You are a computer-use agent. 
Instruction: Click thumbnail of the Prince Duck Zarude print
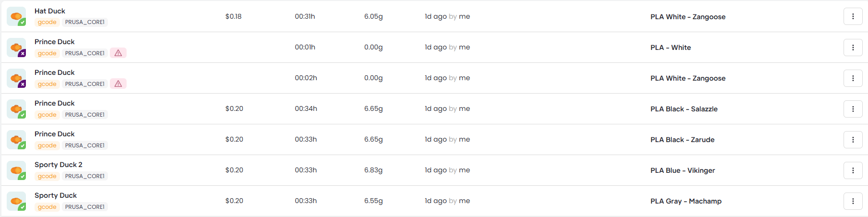[x=16, y=140]
